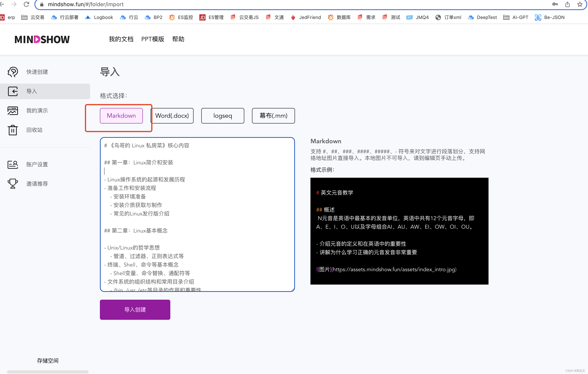Select the 幕布(.mm) format option
The image size is (588, 374).
pyautogui.click(x=273, y=116)
